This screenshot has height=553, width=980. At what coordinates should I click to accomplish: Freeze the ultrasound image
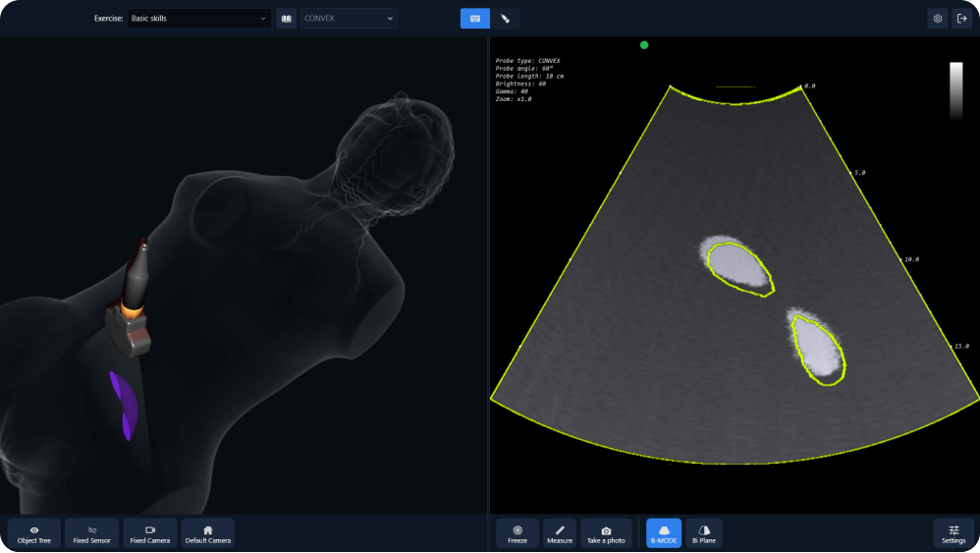tap(517, 533)
